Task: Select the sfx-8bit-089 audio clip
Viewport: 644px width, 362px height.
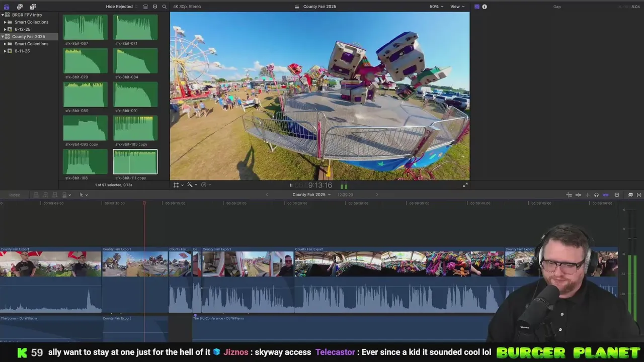Action: [x=85, y=95]
